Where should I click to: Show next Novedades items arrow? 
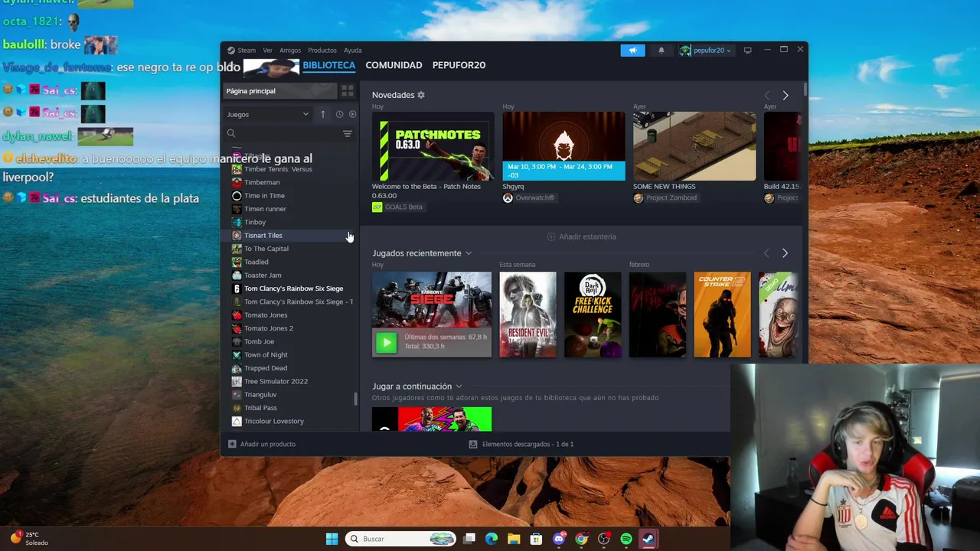(785, 95)
